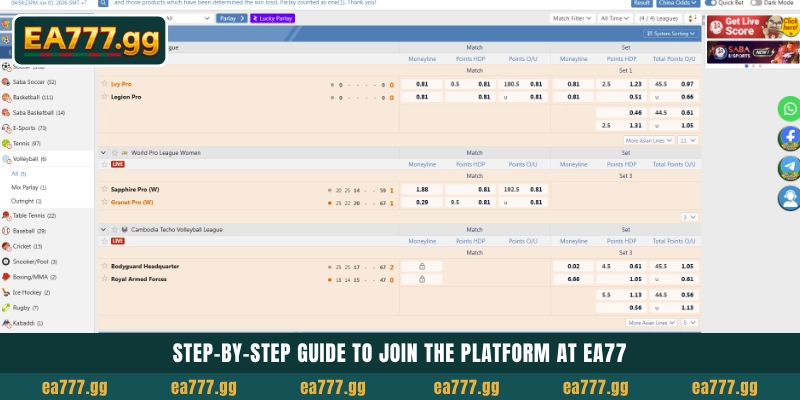
Task: Click the WhatsApp contact icon
Action: tap(789, 109)
